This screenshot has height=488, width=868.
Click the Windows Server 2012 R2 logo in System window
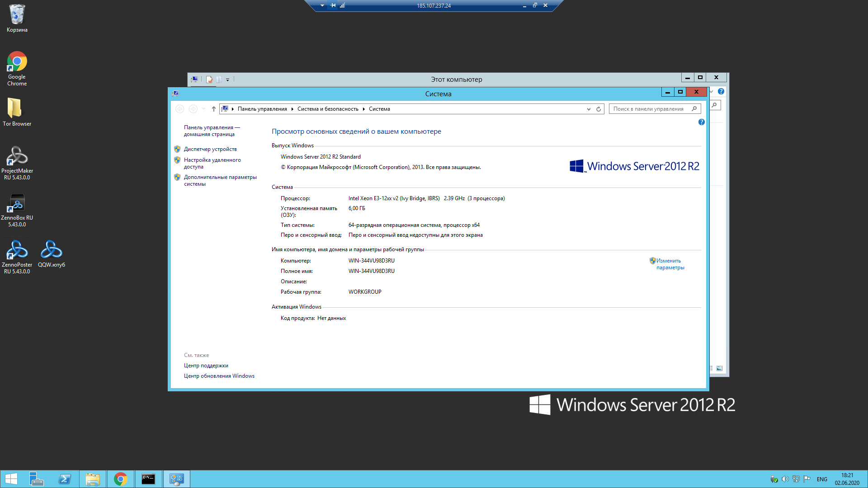(634, 166)
